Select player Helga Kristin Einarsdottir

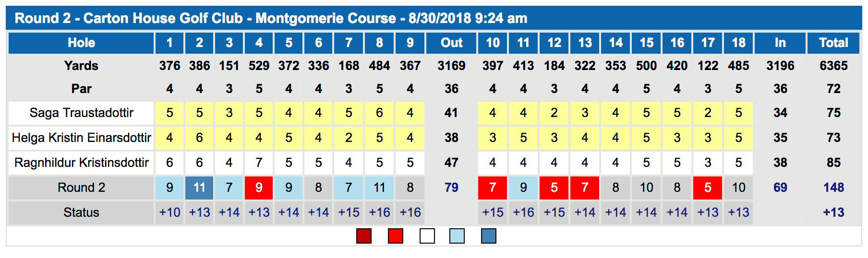tap(81, 138)
